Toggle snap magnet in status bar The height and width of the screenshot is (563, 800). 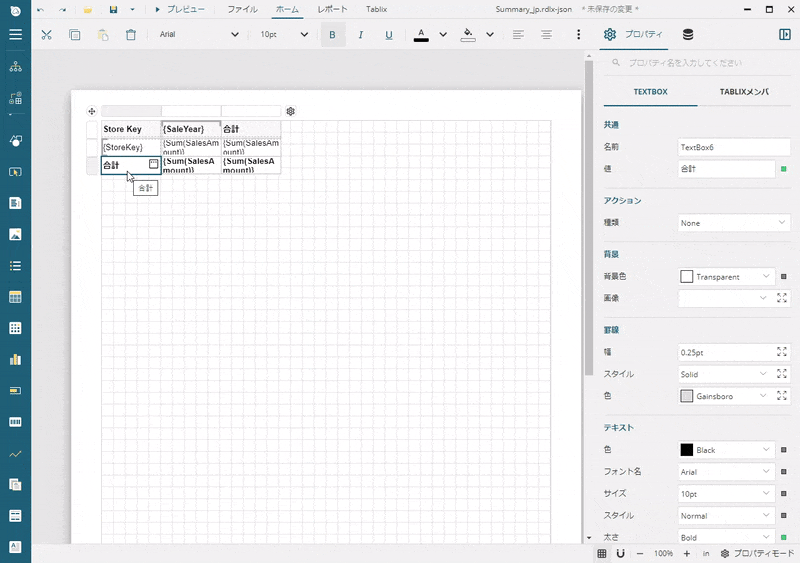(x=620, y=553)
